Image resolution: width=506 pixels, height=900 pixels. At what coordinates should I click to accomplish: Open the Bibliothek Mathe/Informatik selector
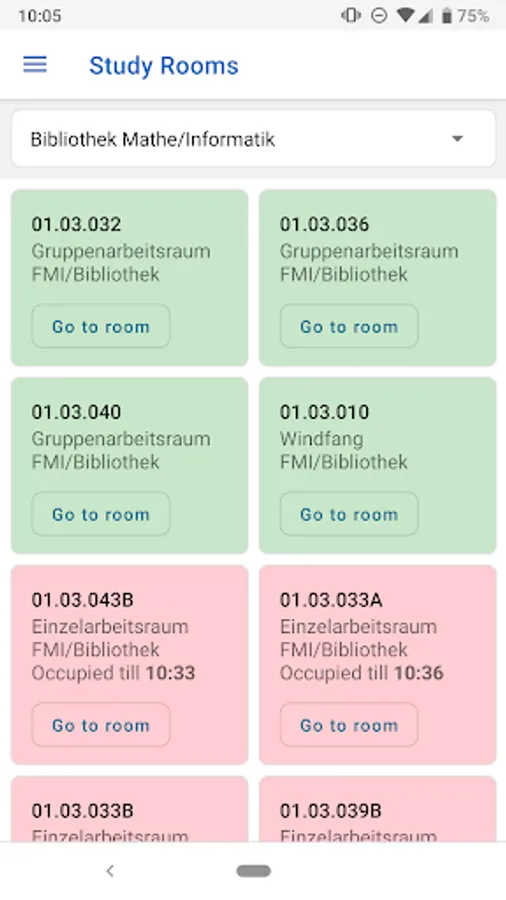(x=253, y=139)
